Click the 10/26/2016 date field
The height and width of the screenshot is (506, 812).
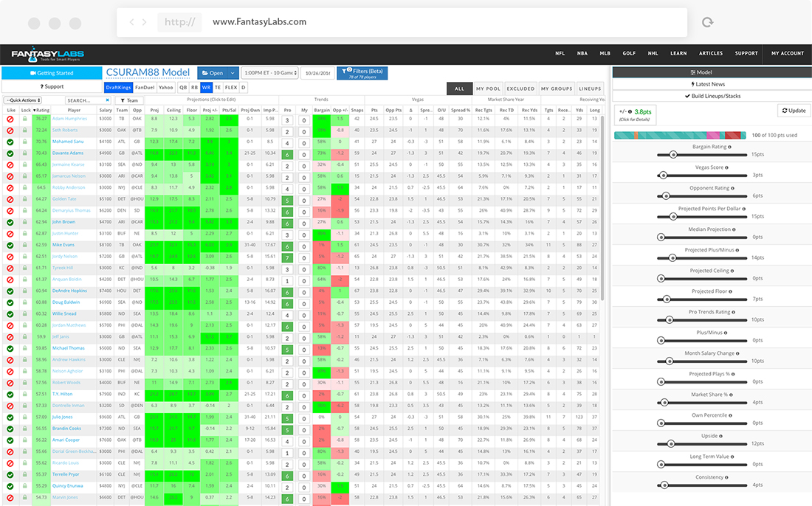[318, 73]
